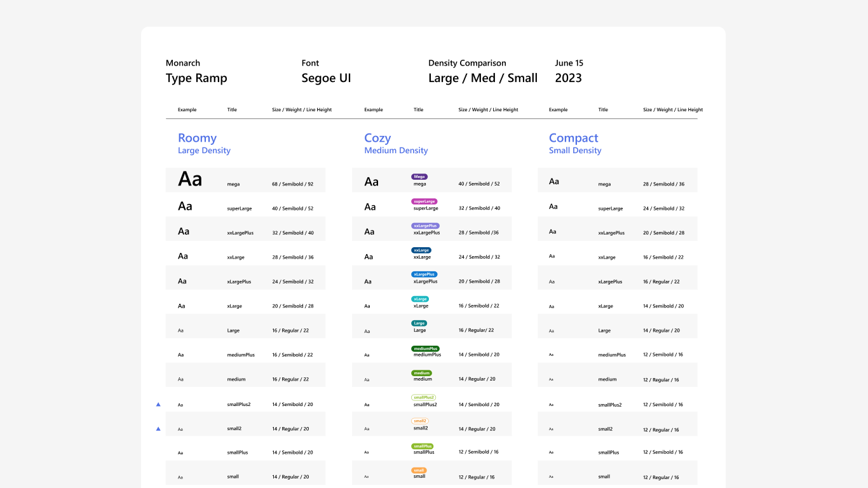This screenshot has height=488, width=868.
Task: Click the large Aa sample in Roomy mega row
Action: [190, 179]
